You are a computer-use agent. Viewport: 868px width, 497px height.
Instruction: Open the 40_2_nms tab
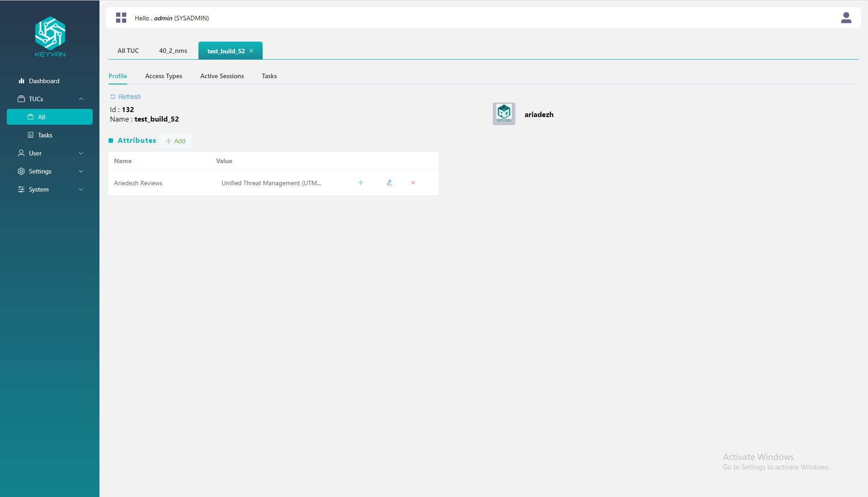(173, 51)
